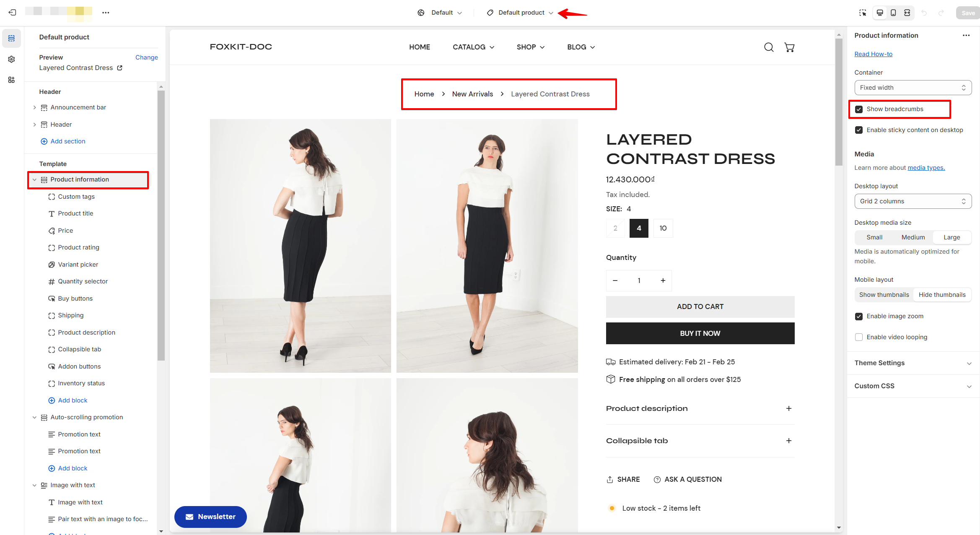The width and height of the screenshot is (980, 535).
Task: Click the ADD TO CART button
Action: point(700,306)
